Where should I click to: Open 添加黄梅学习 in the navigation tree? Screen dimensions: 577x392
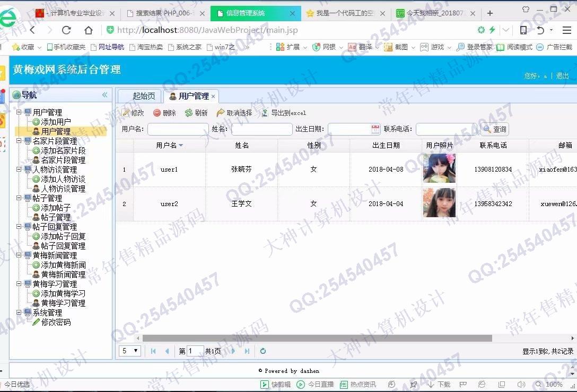(x=63, y=293)
